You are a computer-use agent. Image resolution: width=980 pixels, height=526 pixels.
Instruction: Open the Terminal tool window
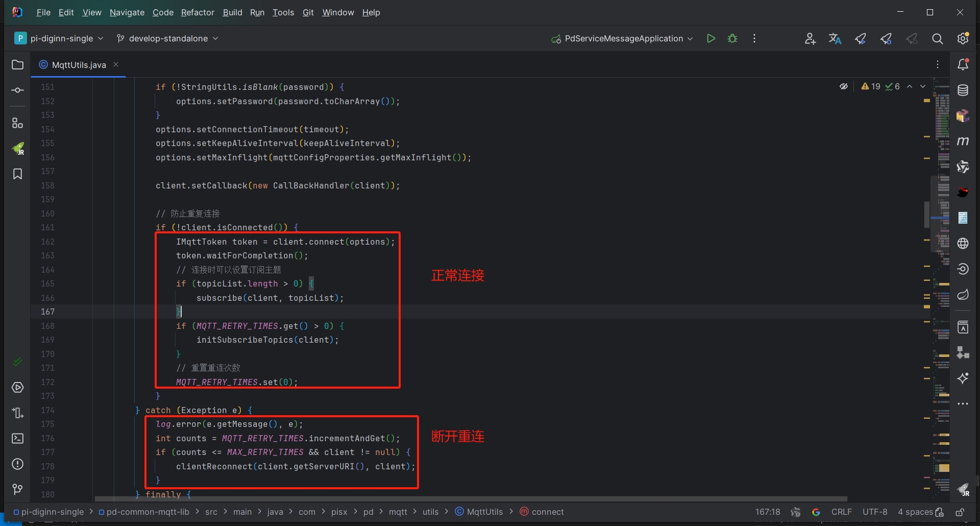click(x=17, y=439)
